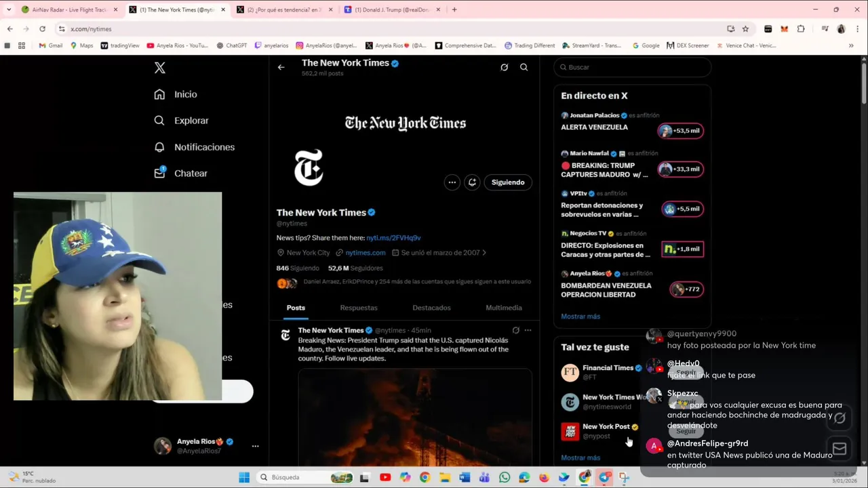868x488 pixels.
Task: Open the three-dot more options on profile
Action: pos(452,182)
